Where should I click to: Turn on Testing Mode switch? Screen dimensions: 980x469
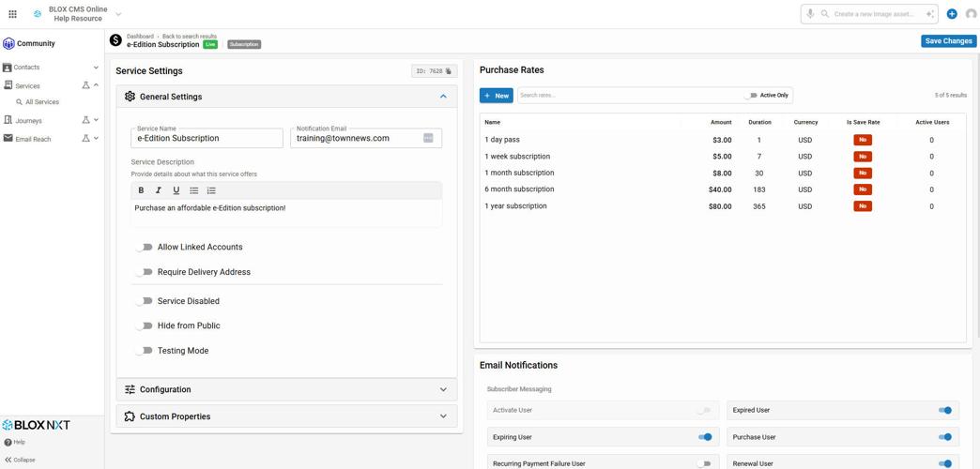click(144, 351)
